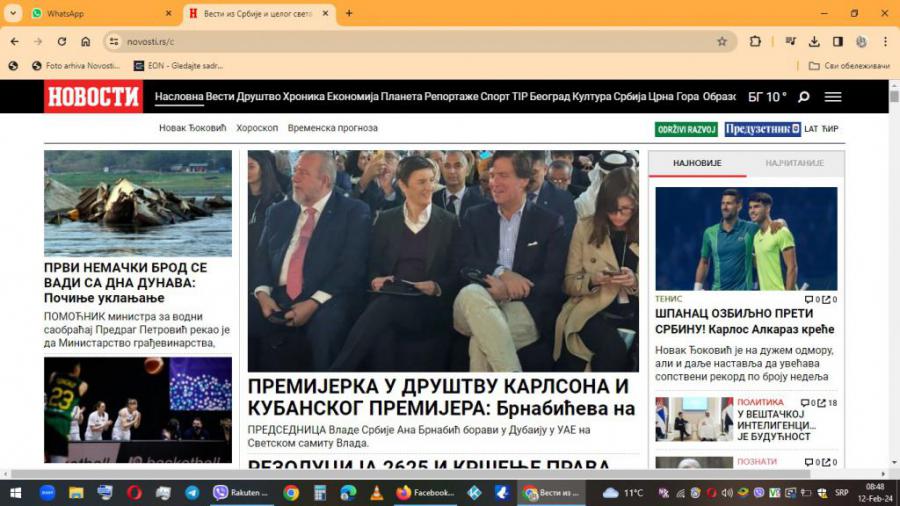Open the Foto arhiva Novosti bookmark

pyautogui.click(x=76, y=66)
